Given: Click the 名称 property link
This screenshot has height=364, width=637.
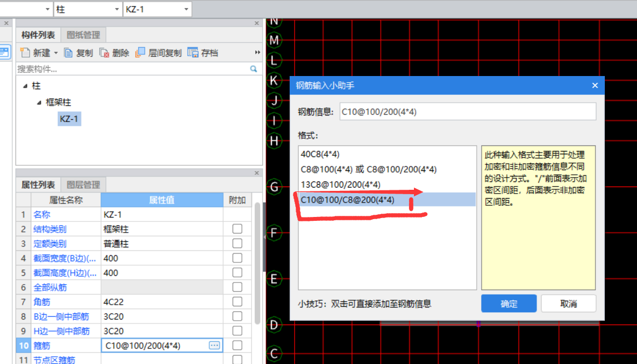Looking at the screenshot, I should (x=42, y=215).
